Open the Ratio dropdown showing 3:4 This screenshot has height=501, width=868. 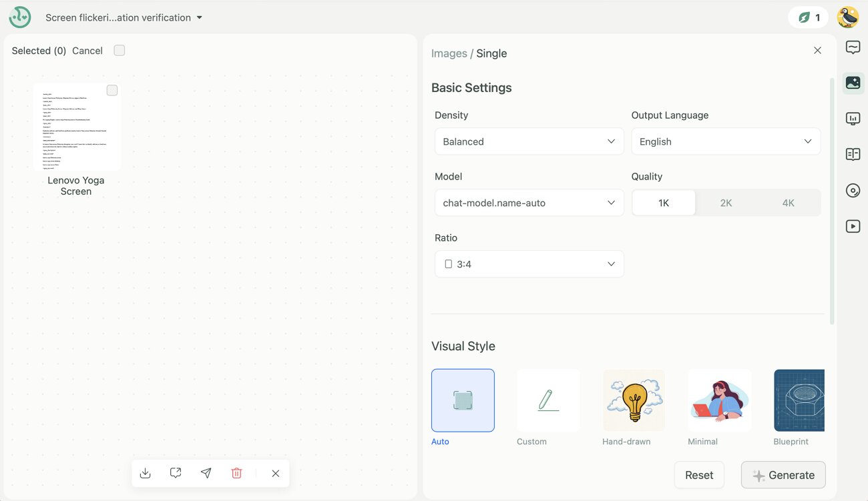point(529,264)
